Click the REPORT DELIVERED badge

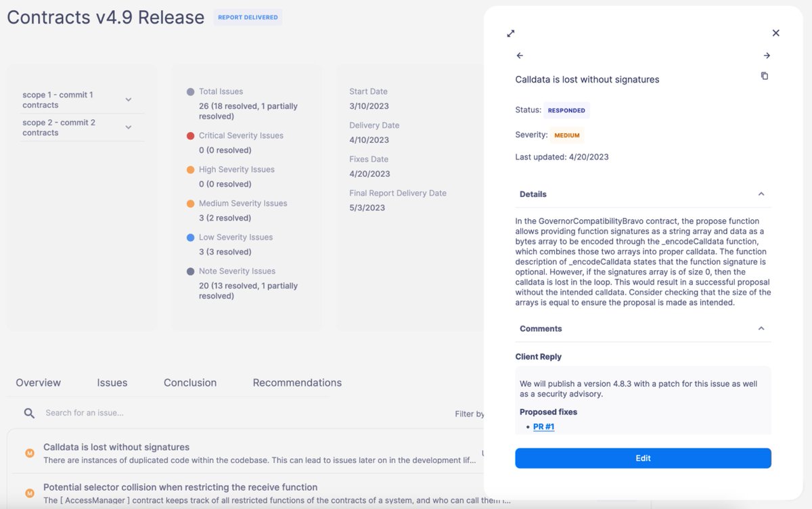[248, 18]
